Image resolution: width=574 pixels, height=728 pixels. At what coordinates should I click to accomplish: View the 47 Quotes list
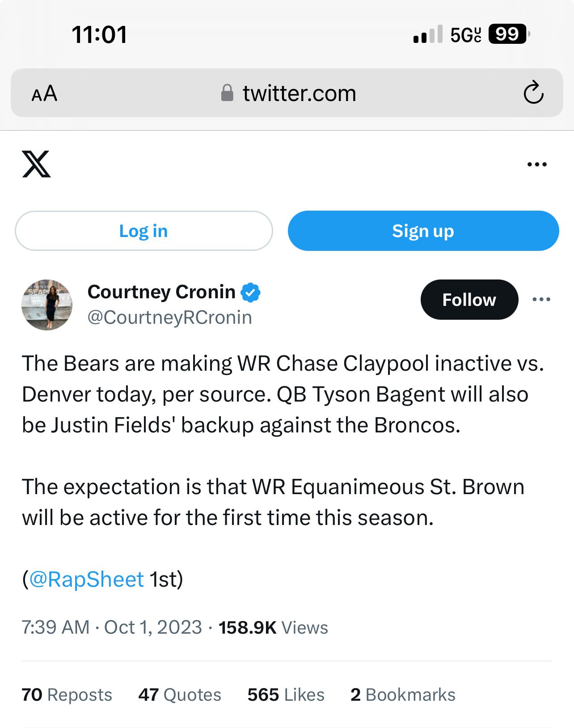180,695
